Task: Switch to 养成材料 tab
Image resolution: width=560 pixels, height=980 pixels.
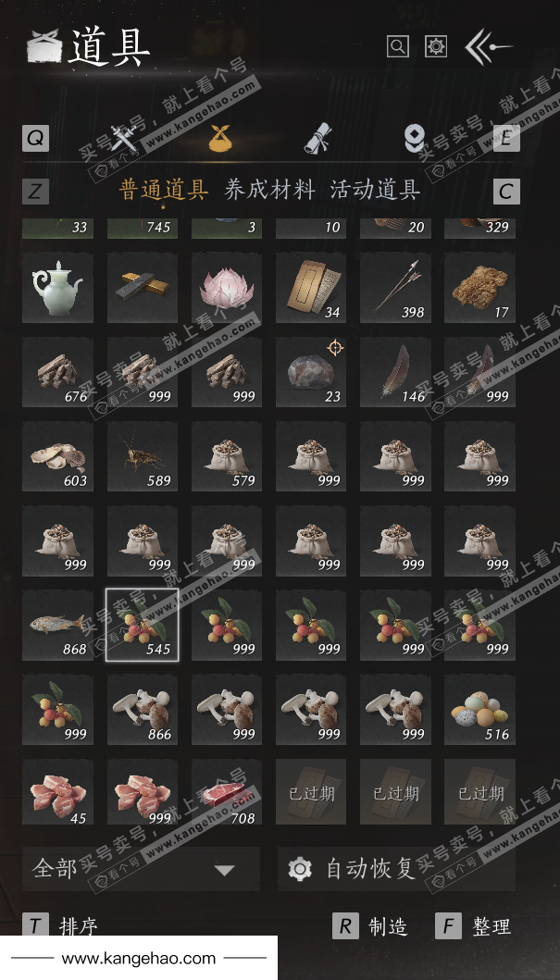Action: pos(269,191)
